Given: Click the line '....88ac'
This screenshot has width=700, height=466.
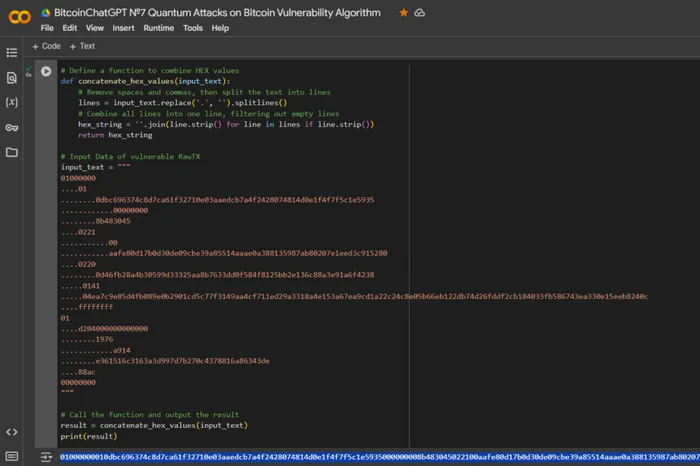Looking at the screenshot, I should click(78, 372).
